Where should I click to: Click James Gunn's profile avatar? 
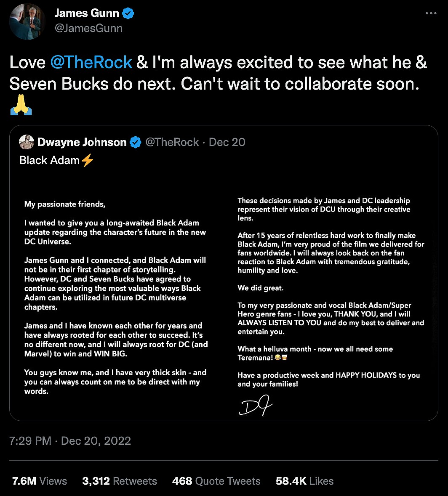coord(27,21)
